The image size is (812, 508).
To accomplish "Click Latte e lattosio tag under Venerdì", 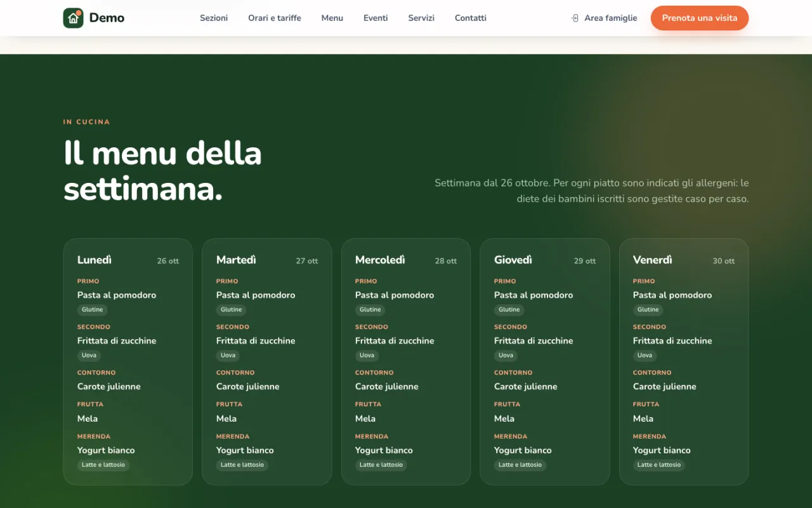I will click(x=659, y=465).
